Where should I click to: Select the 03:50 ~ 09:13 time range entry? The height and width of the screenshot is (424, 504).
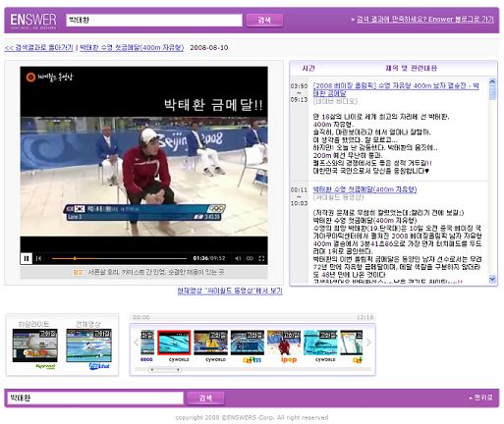tap(299, 93)
